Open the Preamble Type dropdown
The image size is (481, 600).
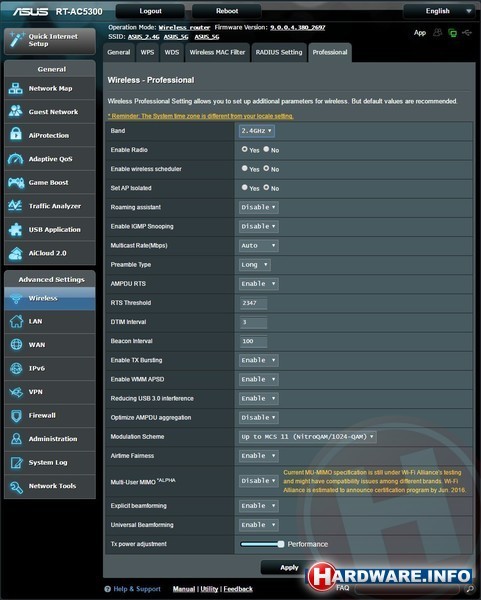[254, 264]
